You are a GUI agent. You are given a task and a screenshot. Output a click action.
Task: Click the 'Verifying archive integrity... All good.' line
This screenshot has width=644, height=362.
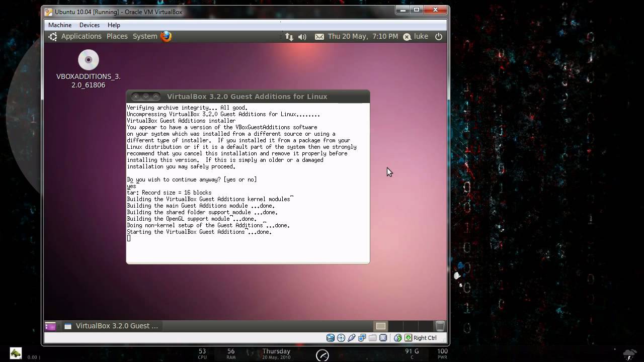[187, 108]
